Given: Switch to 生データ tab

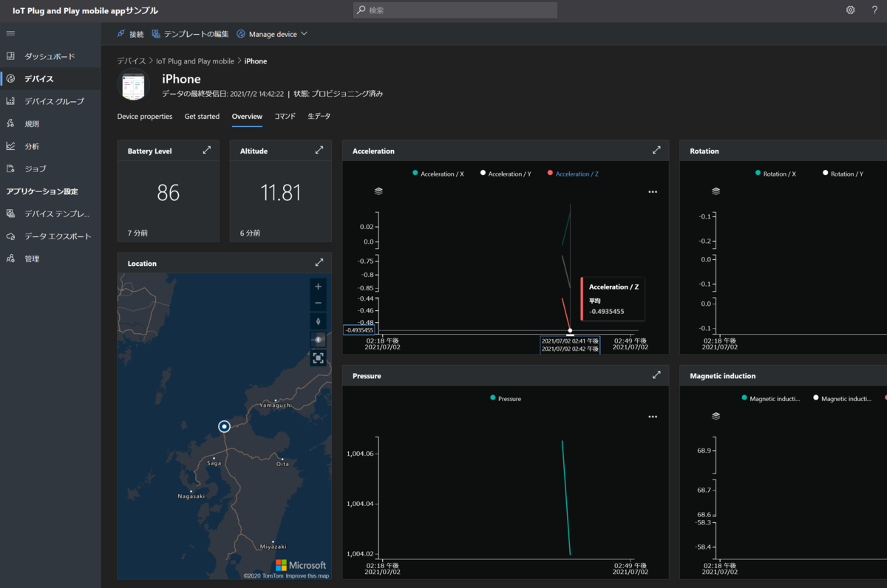Looking at the screenshot, I should pos(319,117).
